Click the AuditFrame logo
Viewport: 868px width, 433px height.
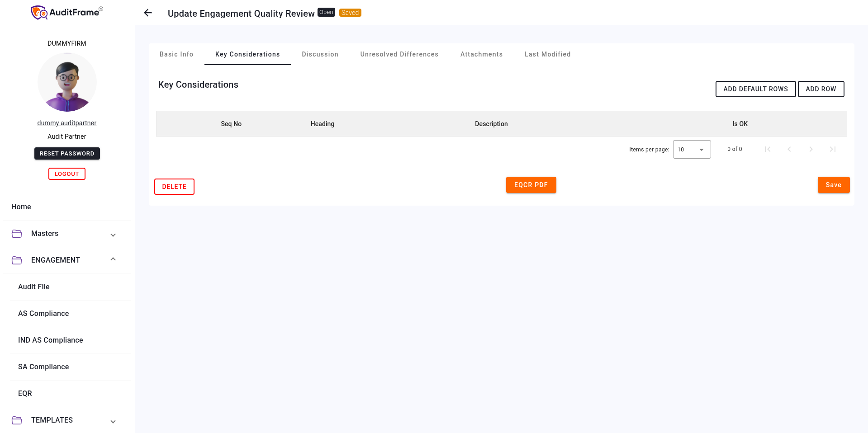[x=67, y=13]
